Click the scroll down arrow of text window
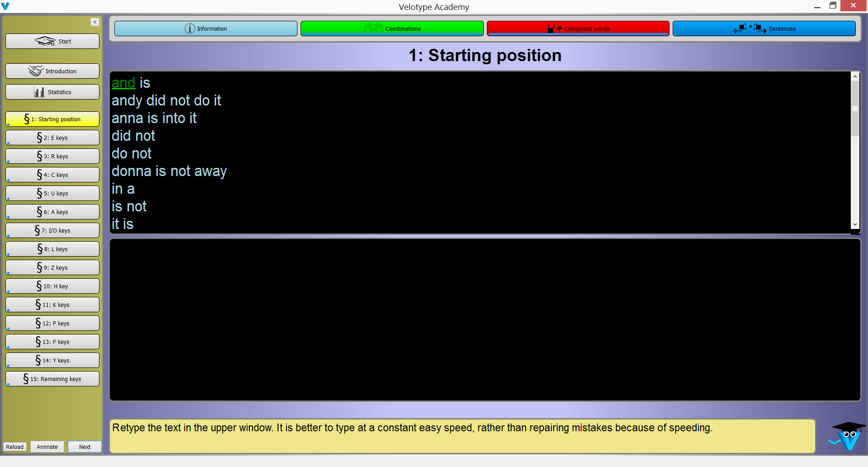The width and height of the screenshot is (868, 467). click(x=855, y=224)
